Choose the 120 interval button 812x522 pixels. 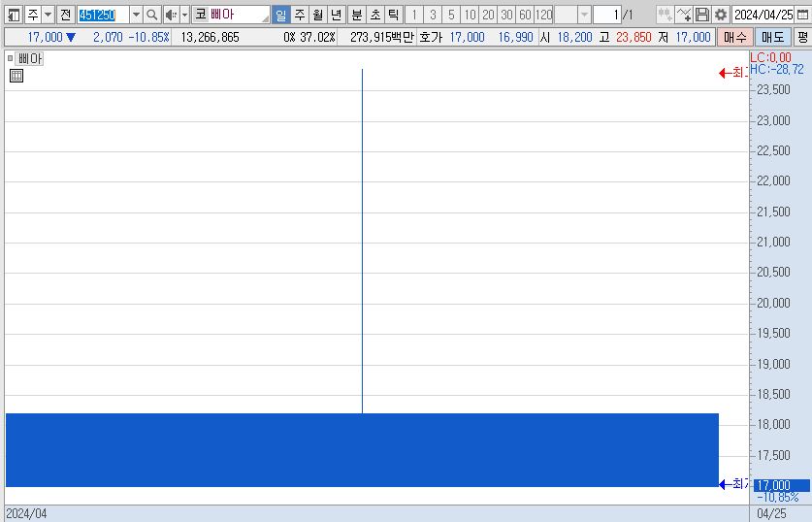(543, 15)
